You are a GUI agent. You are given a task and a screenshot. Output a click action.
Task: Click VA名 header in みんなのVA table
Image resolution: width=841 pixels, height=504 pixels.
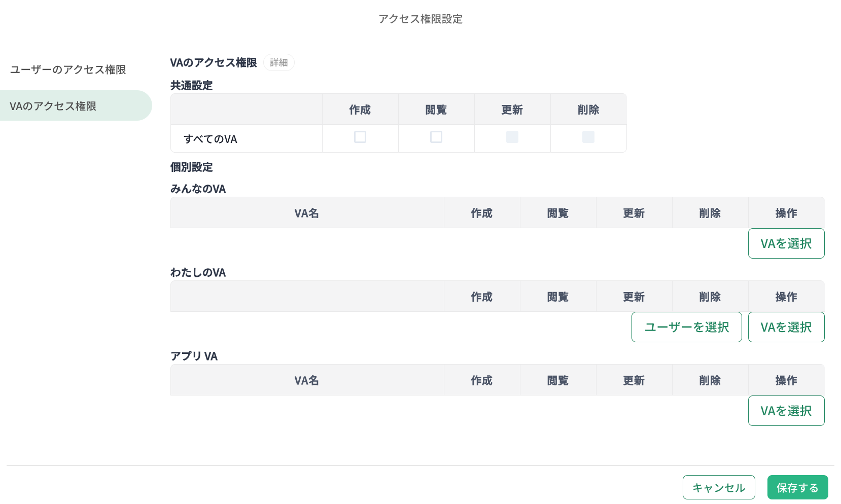(x=307, y=213)
